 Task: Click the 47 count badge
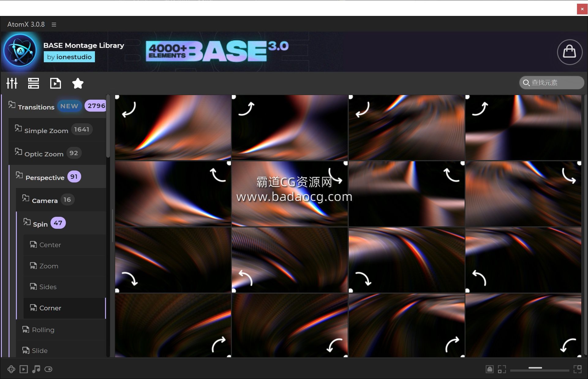click(x=58, y=223)
